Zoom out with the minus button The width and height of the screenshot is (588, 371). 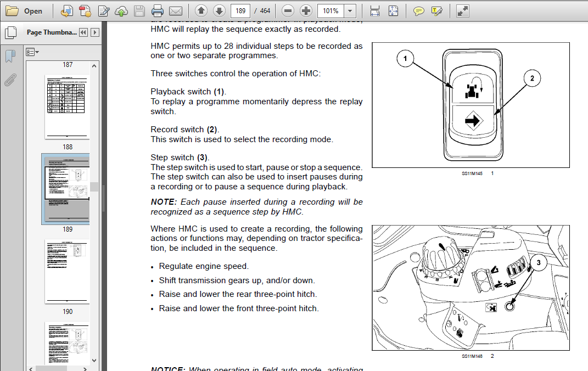coord(288,11)
